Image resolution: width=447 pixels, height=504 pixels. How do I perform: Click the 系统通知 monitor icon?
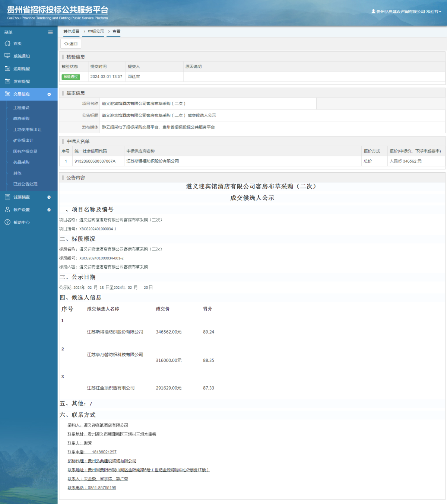[7, 56]
